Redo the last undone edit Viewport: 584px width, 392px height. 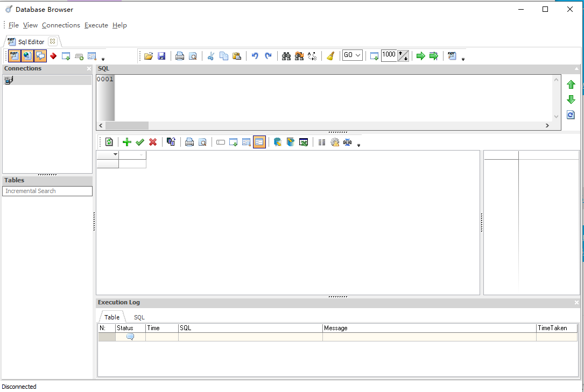click(x=268, y=56)
